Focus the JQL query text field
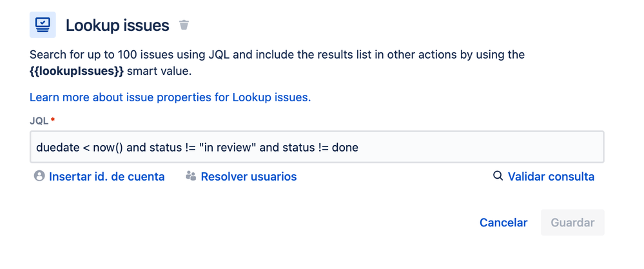 (317, 147)
